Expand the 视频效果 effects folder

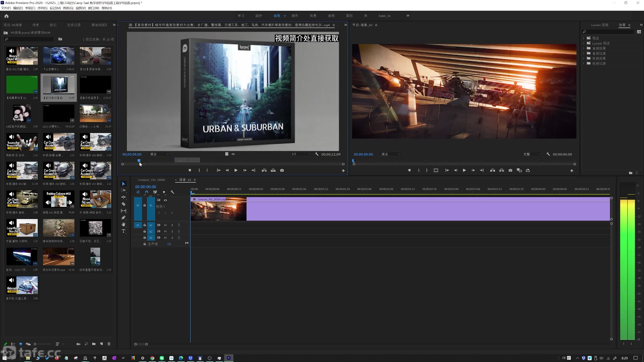point(584,58)
